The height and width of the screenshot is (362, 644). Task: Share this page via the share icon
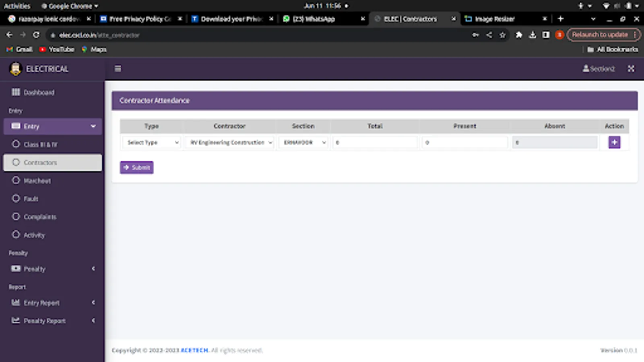[489, 35]
